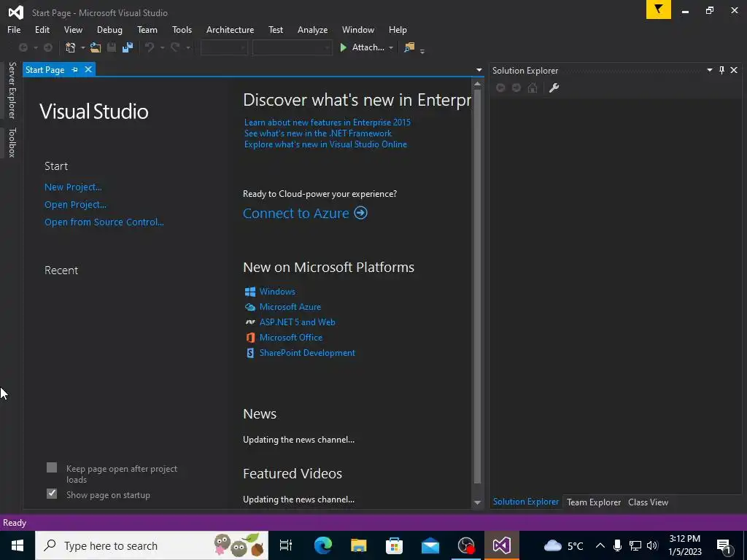
Task: Click Learn about new features in Enterprise 2015
Action: click(x=328, y=122)
